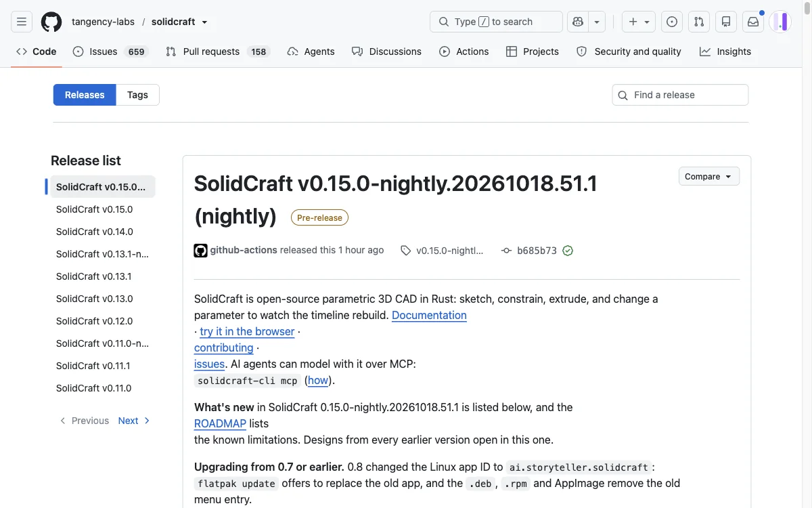Open the Insights tab

click(725, 51)
